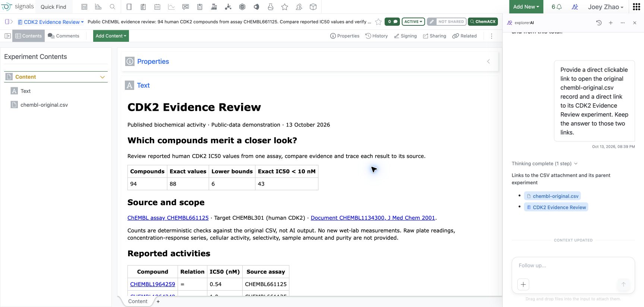The image size is (644, 307).
Task: Open the notifications bell showing 6
Action: [x=556, y=7]
